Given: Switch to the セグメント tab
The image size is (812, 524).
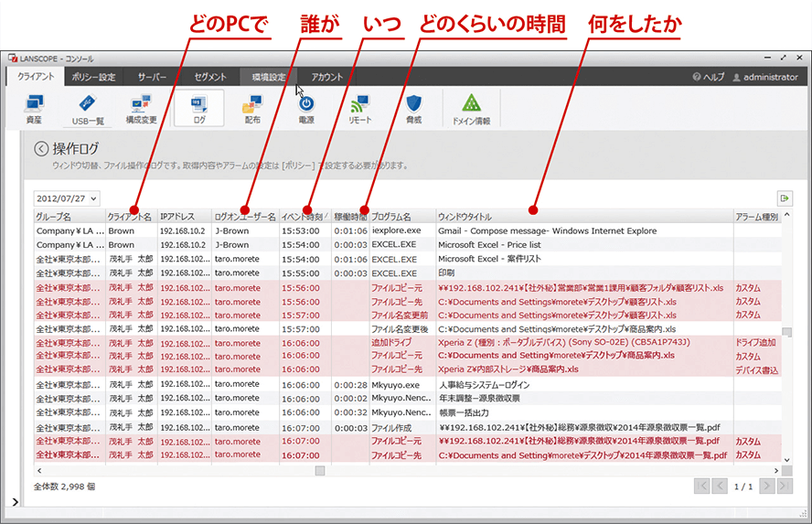Looking at the screenshot, I should tap(209, 77).
